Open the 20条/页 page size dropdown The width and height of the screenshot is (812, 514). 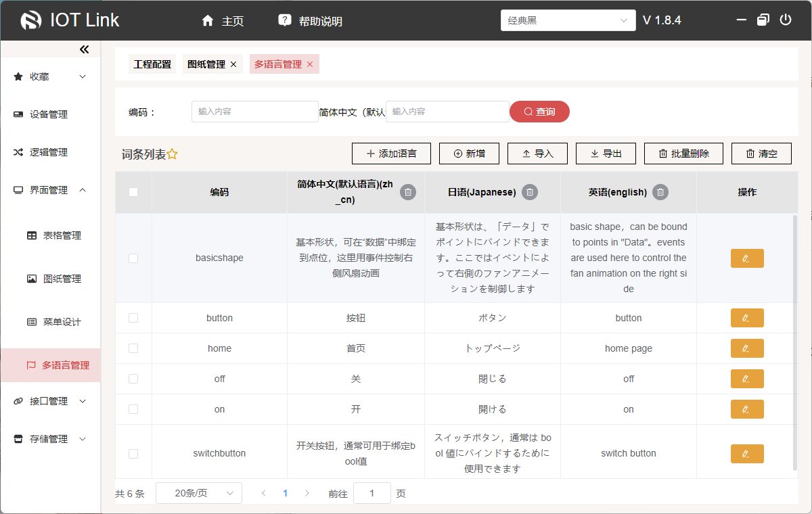coord(199,493)
